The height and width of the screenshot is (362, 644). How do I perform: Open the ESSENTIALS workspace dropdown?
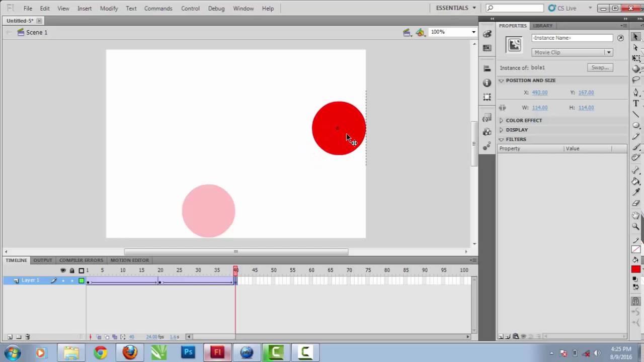click(456, 8)
